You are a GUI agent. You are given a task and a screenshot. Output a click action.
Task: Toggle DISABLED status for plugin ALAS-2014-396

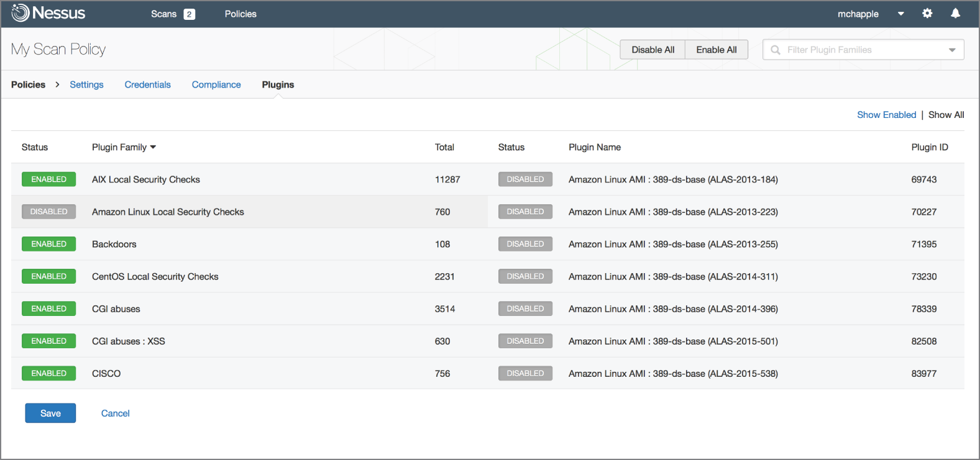(x=525, y=309)
